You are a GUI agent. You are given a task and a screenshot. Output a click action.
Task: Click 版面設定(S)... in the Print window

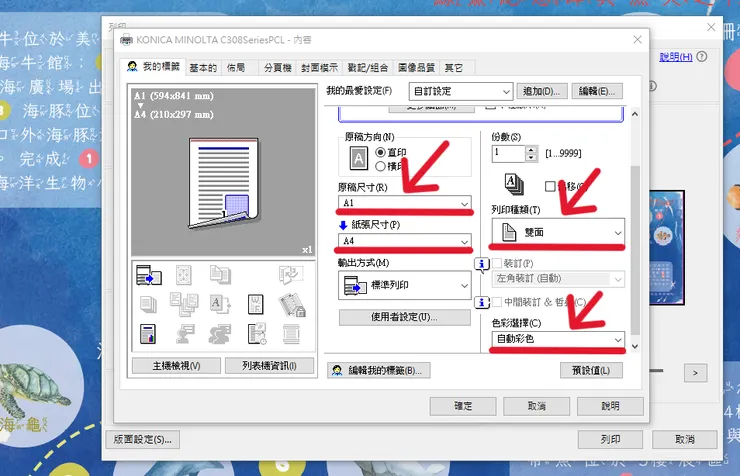click(x=143, y=440)
